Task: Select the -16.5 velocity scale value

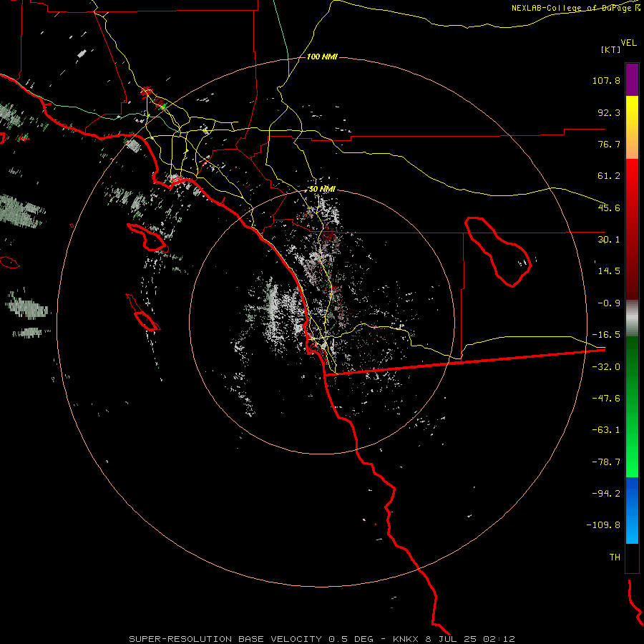Action: [x=606, y=335]
